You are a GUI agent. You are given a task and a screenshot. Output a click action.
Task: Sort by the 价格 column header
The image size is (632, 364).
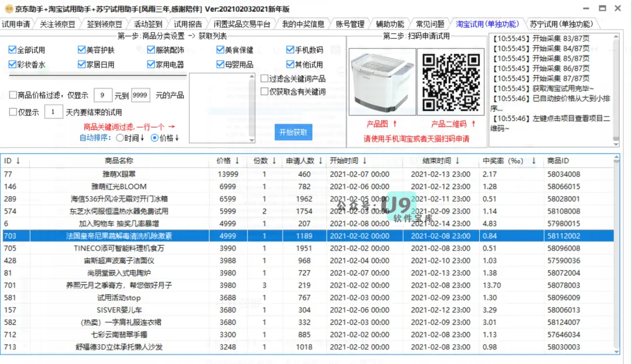pyautogui.click(x=228, y=161)
